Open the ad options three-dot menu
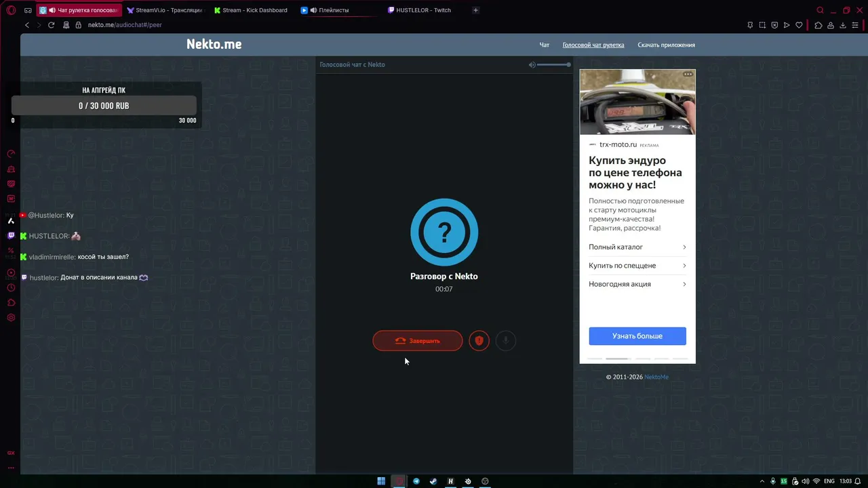The image size is (868, 488). point(688,74)
